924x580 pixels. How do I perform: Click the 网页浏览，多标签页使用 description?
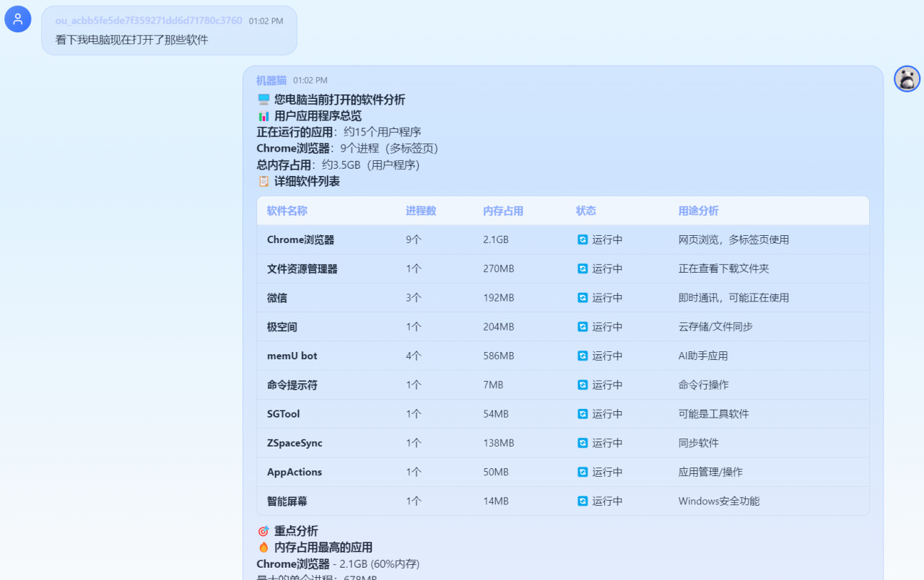pyautogui.click(x=733, y=240)
